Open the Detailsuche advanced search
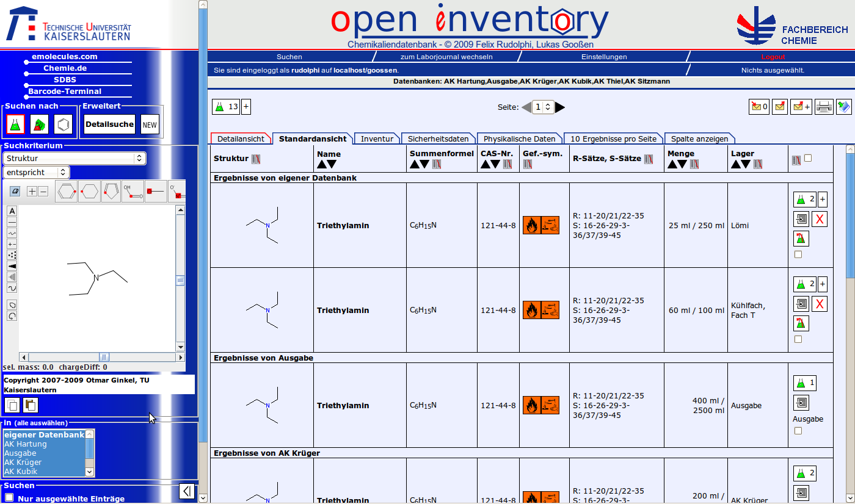The width and height of the screenshot is (855, 504). [x=109, y=124]
